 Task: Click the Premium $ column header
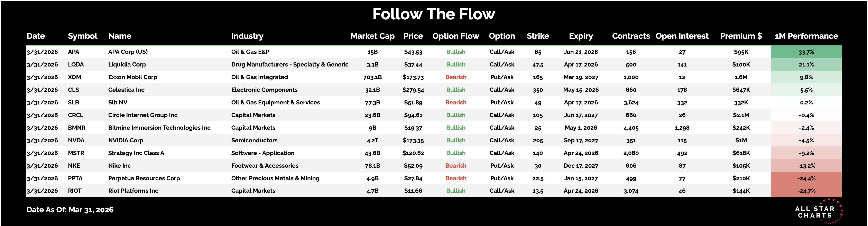[x=741, y=36]
